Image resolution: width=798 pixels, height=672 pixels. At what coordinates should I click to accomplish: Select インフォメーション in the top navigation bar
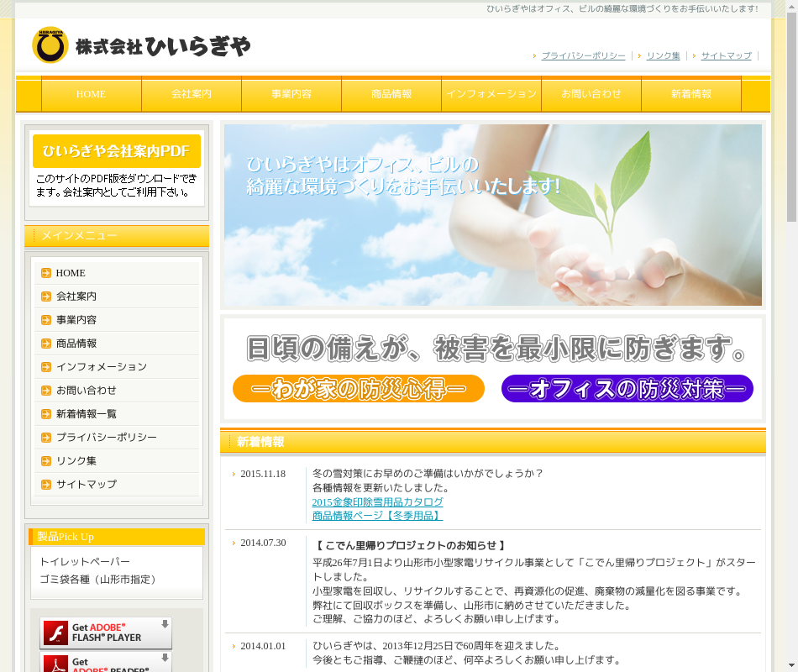[491, 94]
